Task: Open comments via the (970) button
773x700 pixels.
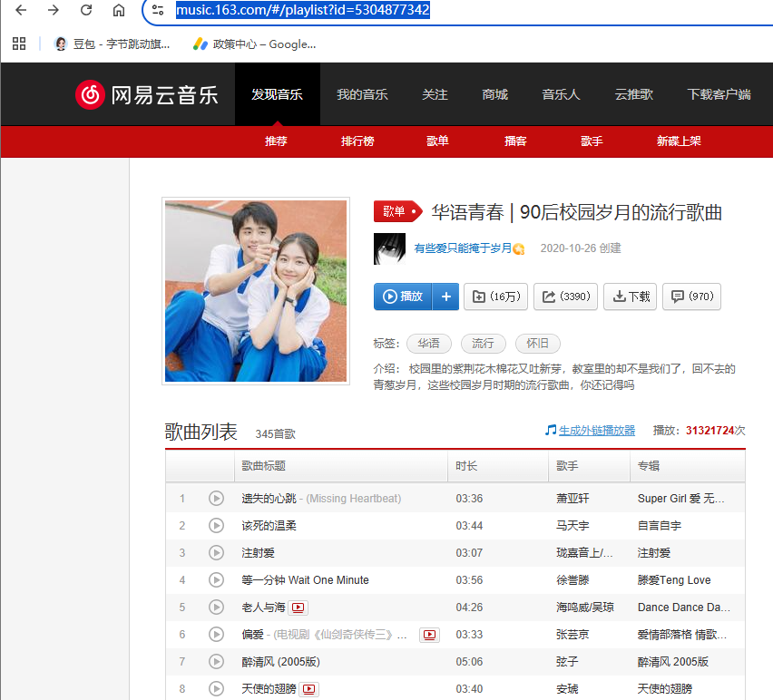Action: pos(691,297)
